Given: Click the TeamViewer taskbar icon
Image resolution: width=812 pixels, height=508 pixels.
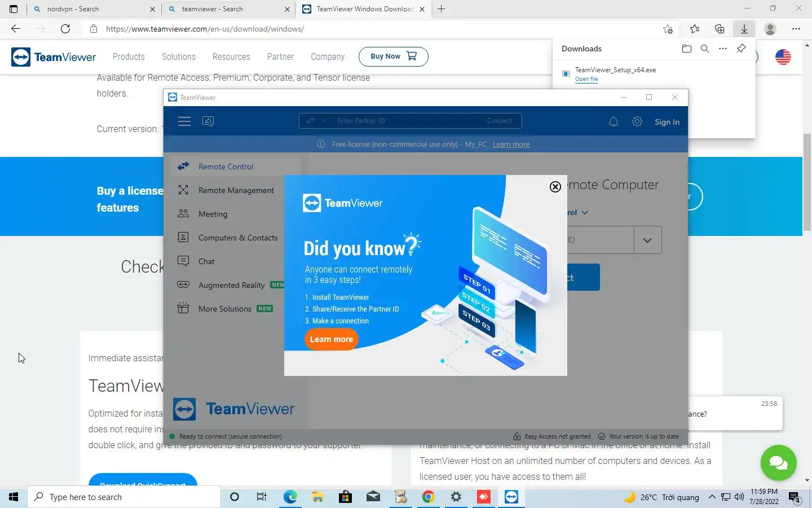Looking at the screenshot, I should point(511,497).
